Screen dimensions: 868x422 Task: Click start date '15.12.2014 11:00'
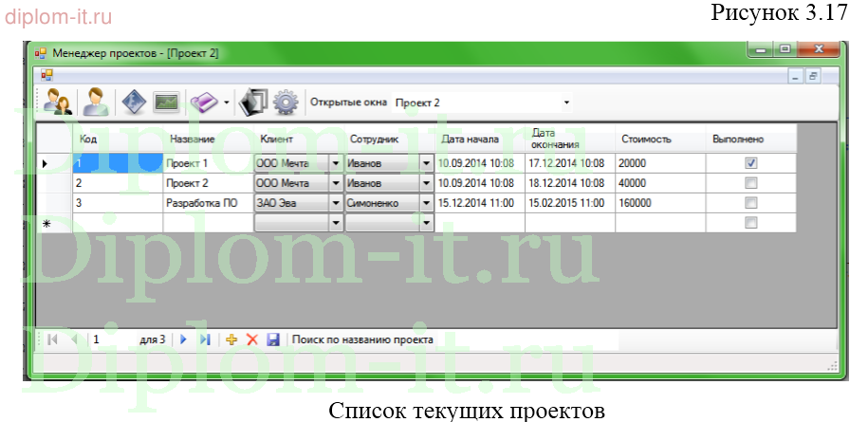(x=479, y=203)
